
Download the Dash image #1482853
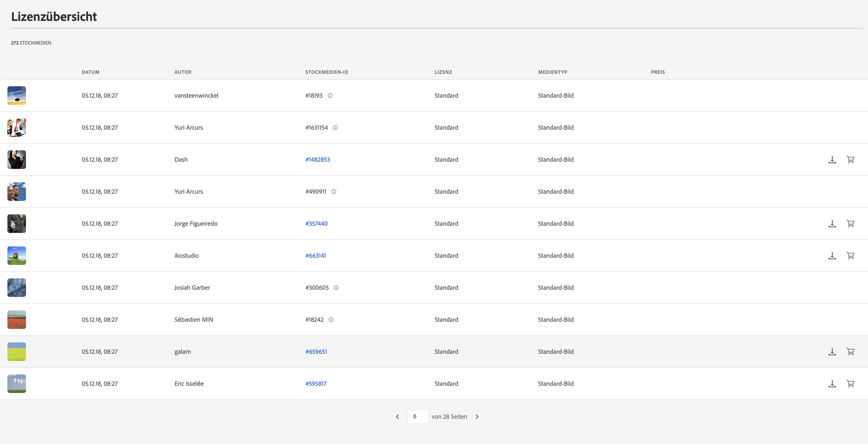[832, 159]
